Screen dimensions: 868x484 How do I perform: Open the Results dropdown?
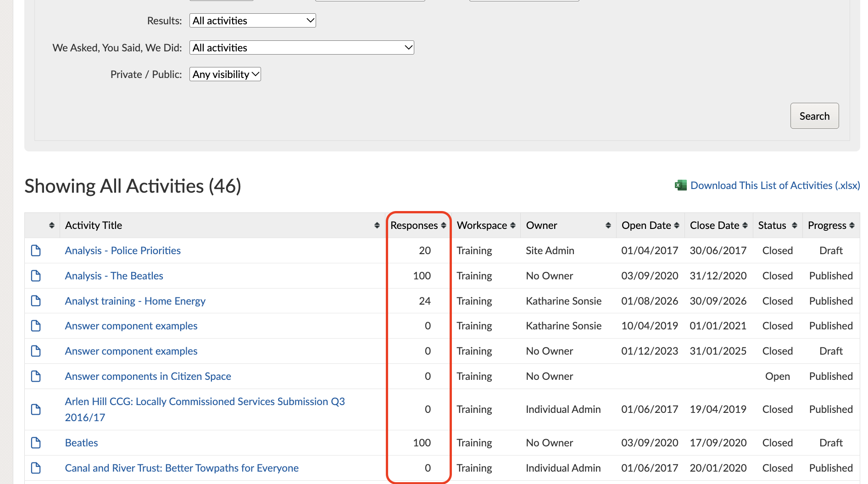click(x=253, y=21)
